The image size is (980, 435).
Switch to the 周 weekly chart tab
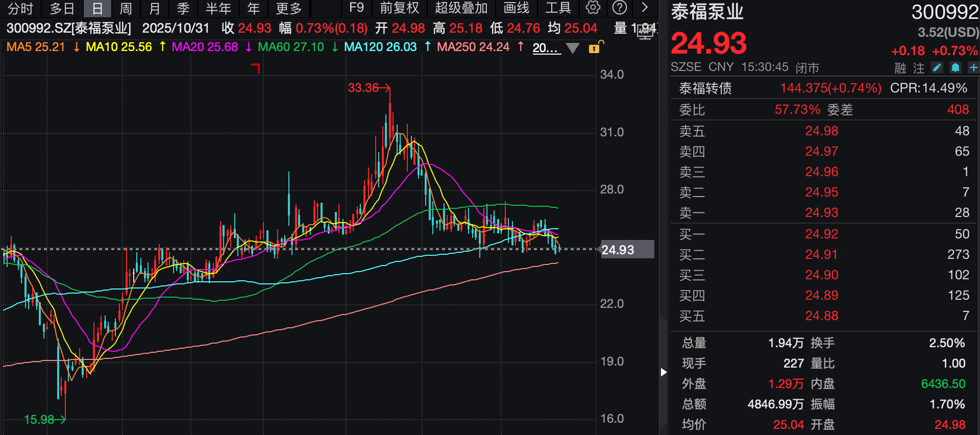click(126, 8)
